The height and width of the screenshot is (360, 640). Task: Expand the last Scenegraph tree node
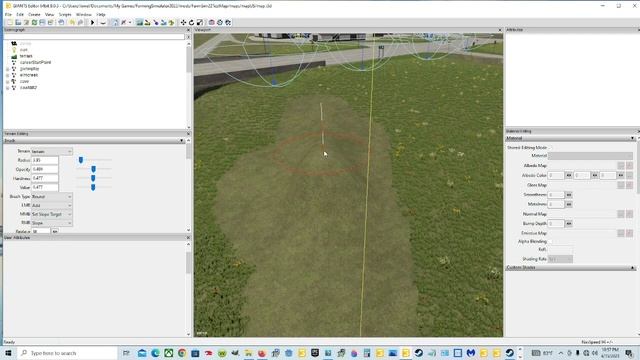tap(7, 88)
